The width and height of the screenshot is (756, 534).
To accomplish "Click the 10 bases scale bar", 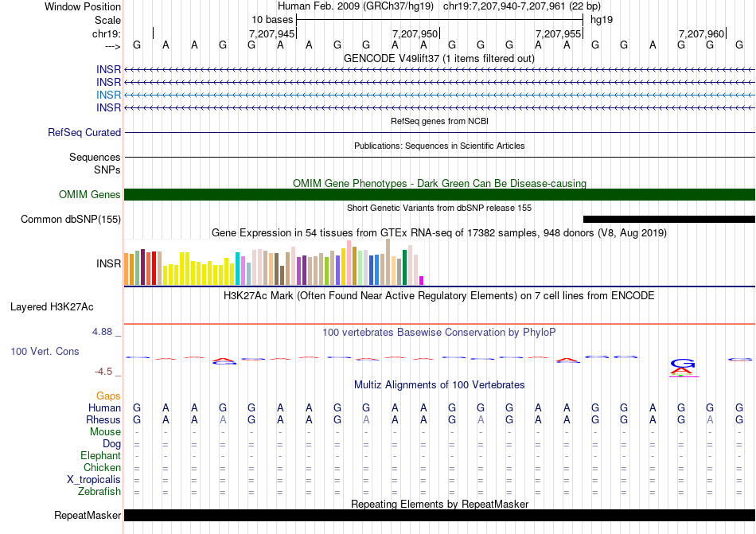I will tap(439, 19).
